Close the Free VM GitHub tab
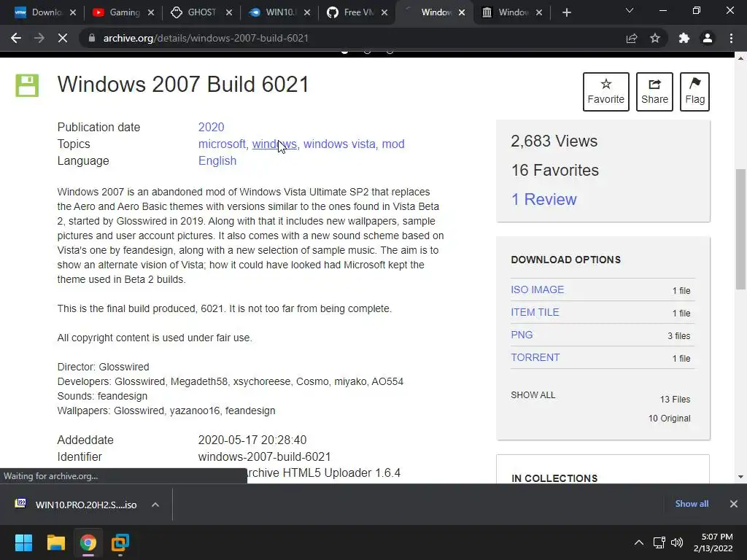The image size is (747, 560). [385, 12]
